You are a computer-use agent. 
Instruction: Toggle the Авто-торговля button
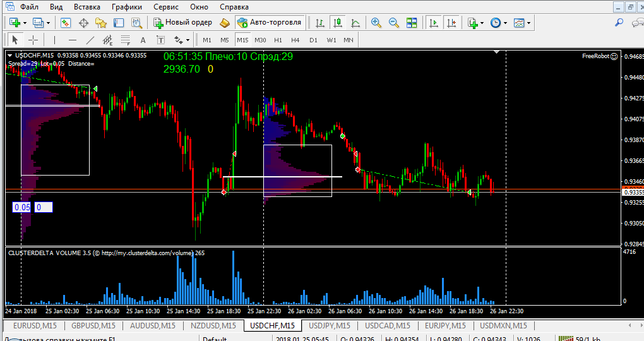(x=270, y=23)
